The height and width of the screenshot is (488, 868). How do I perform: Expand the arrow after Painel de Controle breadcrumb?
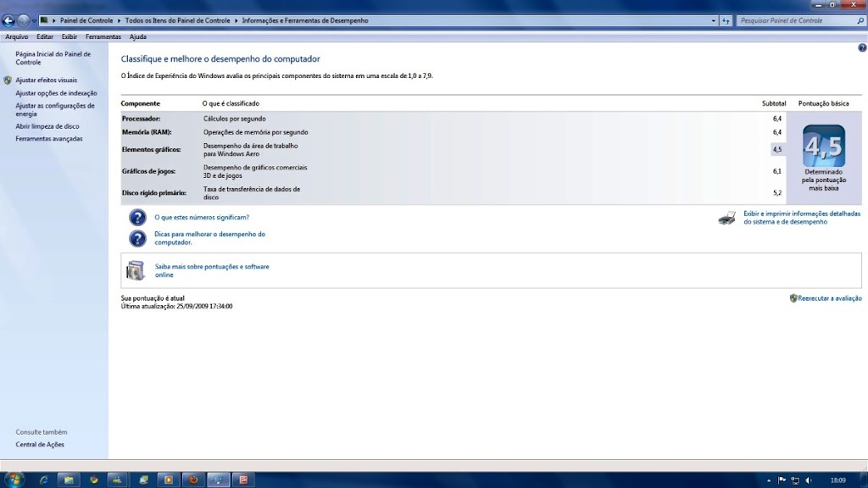tap(119, 20)
